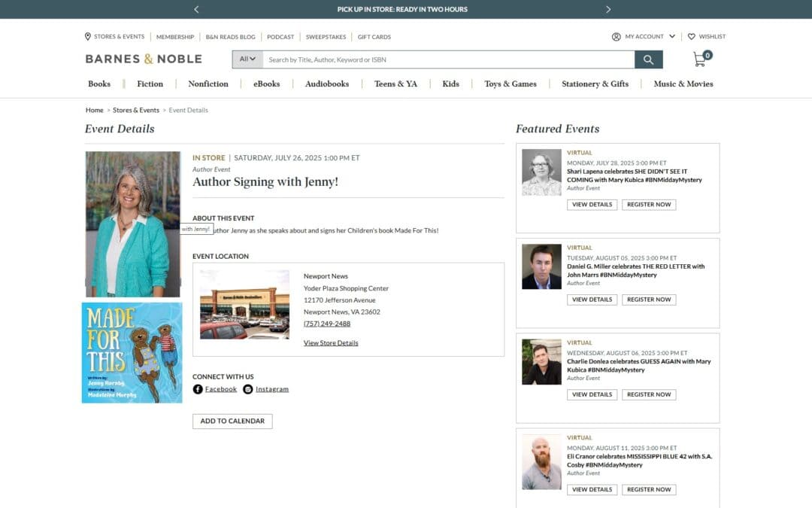The height and width of the screenshot is (508, 812).
Task: Click the Author Signing with Jenny! heading
Action: pyautogui.click(x=265, y=182)
